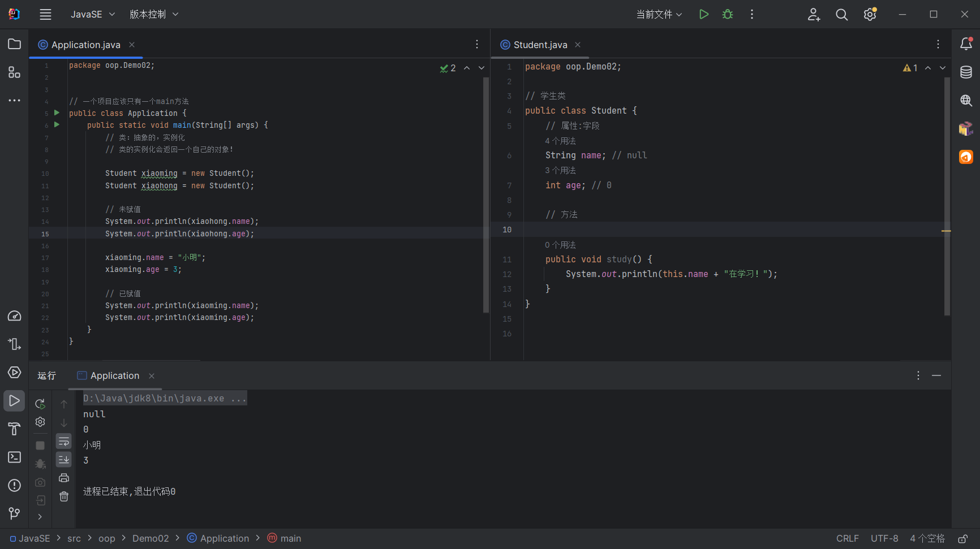The width and height of the screenshot is (980, 549).
Task: Open the 版本控制 dropdown menu
Action: [x=154, y=14]
